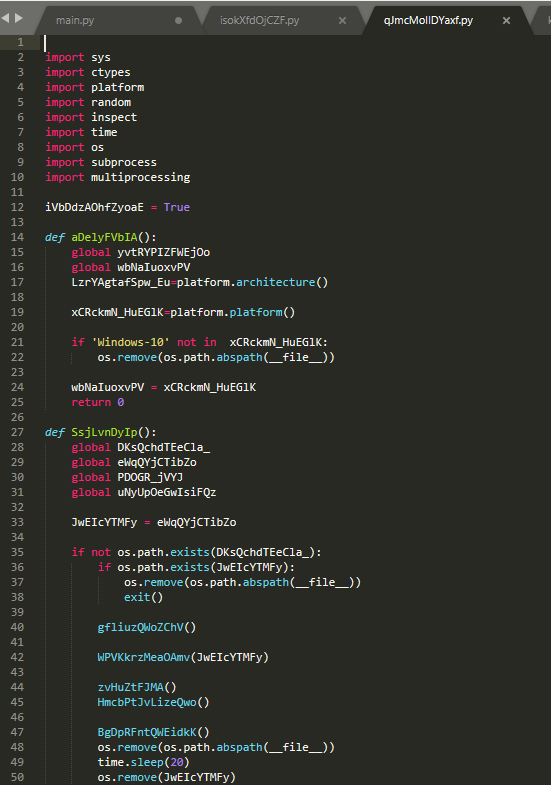The image size is (551, 785).
Task: Click the True value on line 12
Action: coord(177,207)
